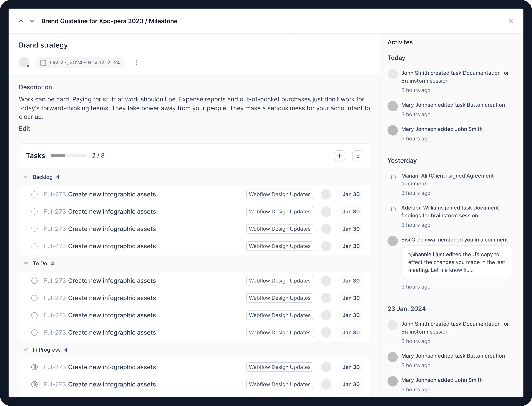Click the Brand strategy assignee avatar
Image resolution: width=532 pixels, height=406 pixels.
coord(24,62)
